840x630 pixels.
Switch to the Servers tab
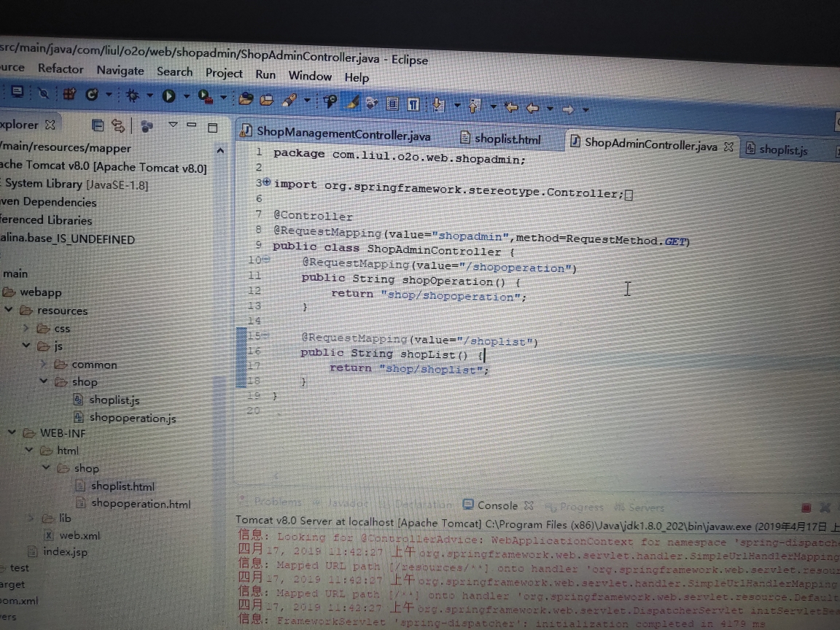click(x=640, y=507)
